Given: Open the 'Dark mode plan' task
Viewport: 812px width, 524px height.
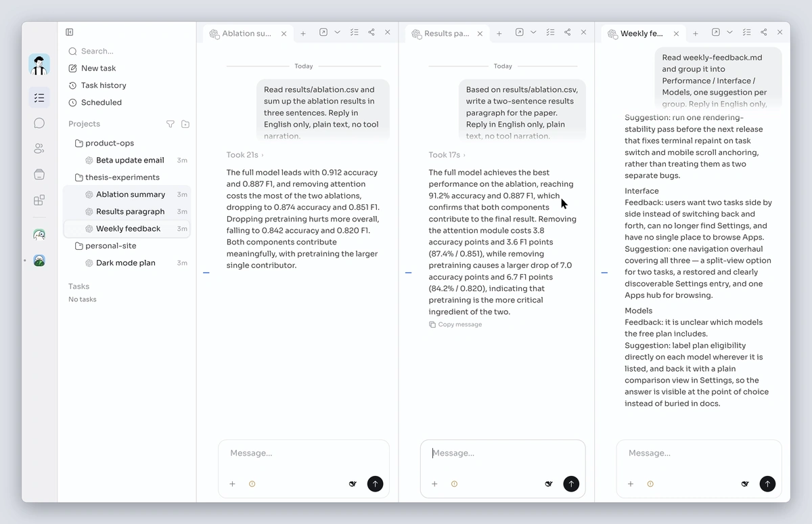Looking at the screenshot, I should [x=127, y=263].
